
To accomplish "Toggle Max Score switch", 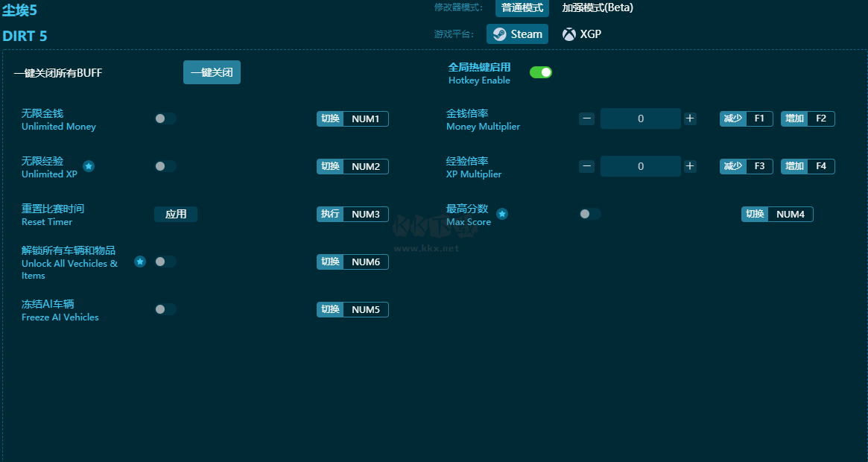I will point(590,214).
